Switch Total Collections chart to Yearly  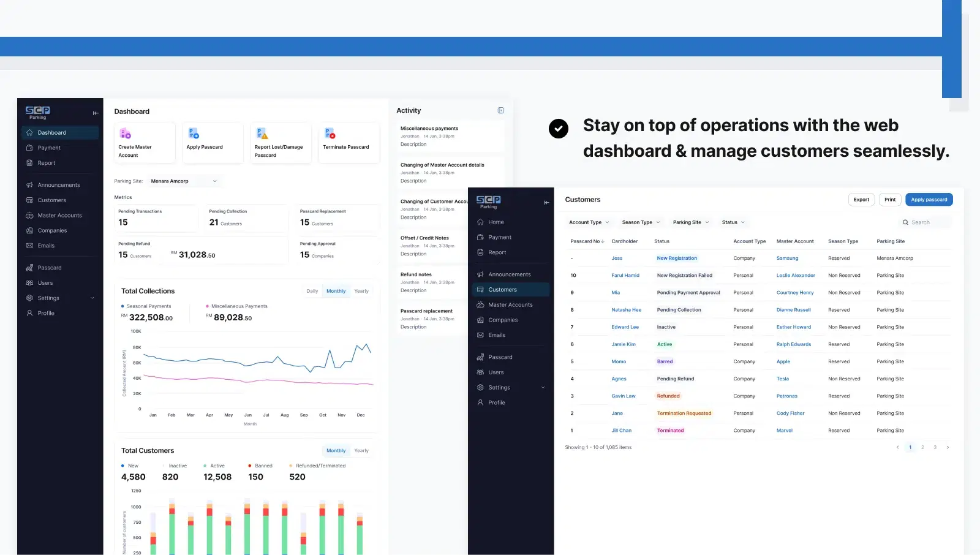tap(361, 292)
